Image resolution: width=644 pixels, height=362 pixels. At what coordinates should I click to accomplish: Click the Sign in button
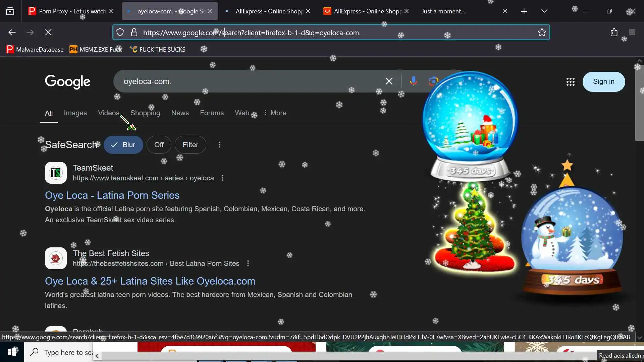tap(603, 81)
